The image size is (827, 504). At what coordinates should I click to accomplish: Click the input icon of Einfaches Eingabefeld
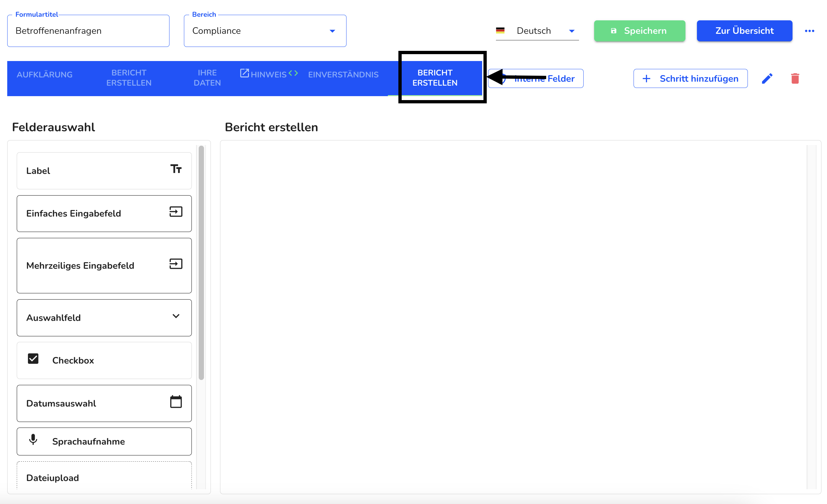pyautogui.click(x=176, y=212)
